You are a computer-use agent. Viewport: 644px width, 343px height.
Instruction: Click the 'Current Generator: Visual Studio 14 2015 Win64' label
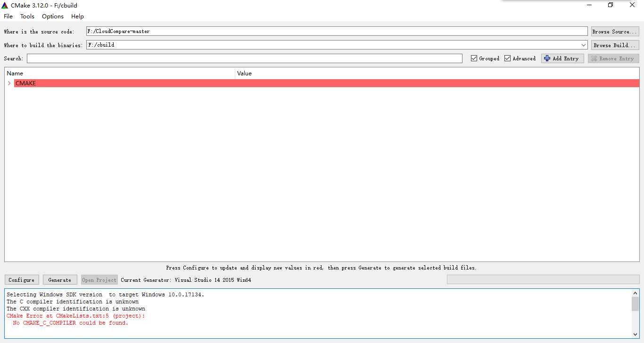coord(186,280)
